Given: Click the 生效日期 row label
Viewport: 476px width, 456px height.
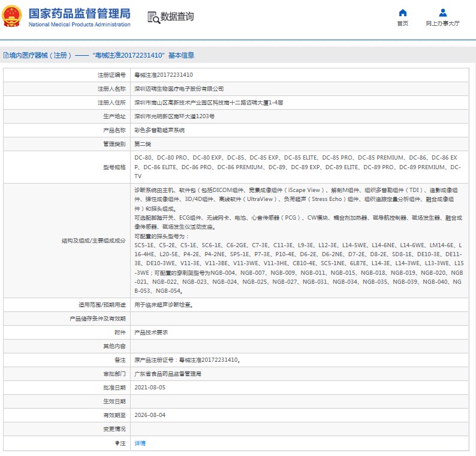Looking at the screenshot, I should click(115, 401).
